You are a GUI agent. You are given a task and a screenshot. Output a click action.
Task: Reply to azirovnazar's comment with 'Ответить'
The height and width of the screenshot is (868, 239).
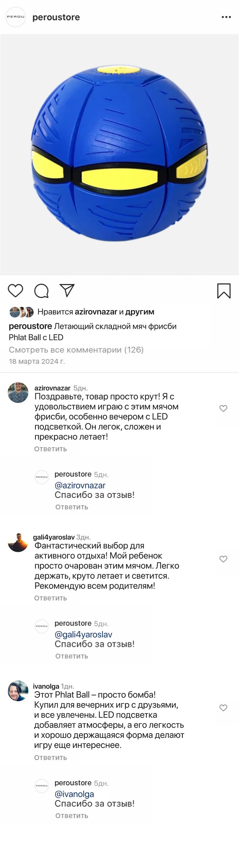pos(50,449)
